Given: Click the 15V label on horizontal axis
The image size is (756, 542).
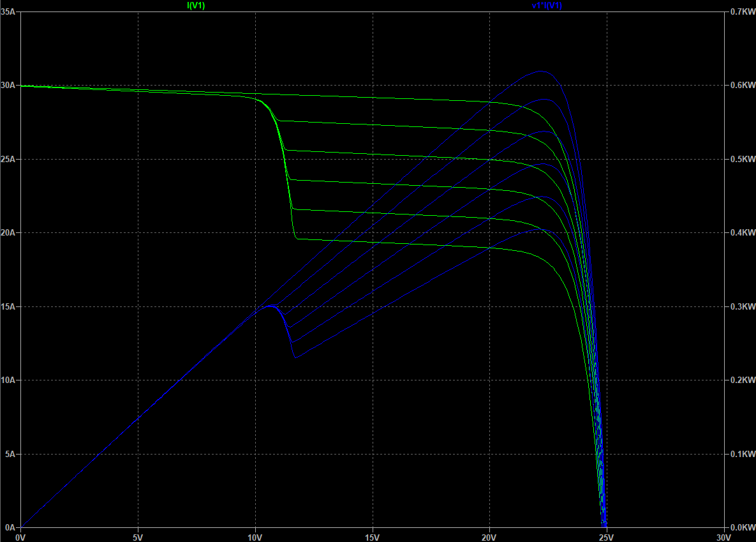Looking at the screenshot, I should pyautogui.click(x=373, y=538).
